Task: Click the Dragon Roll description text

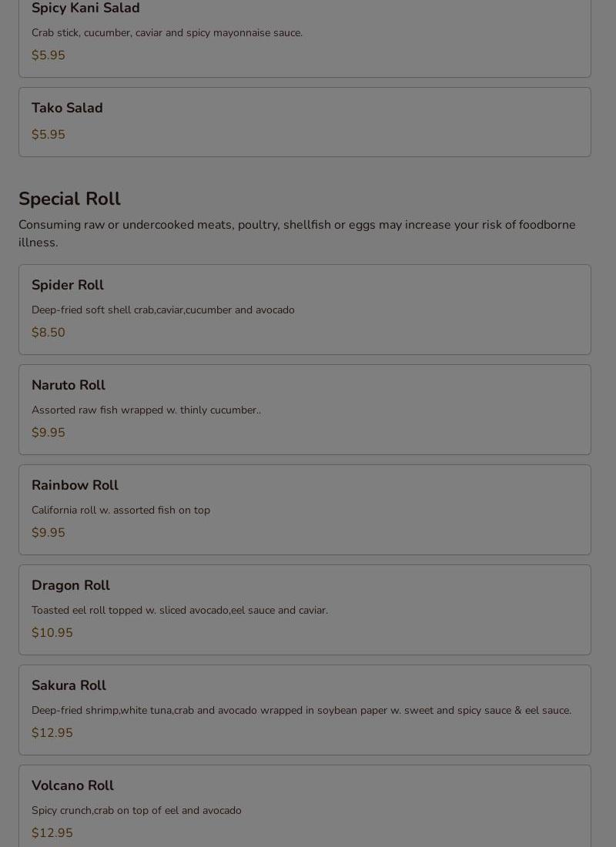Action: tap(180, 611)
